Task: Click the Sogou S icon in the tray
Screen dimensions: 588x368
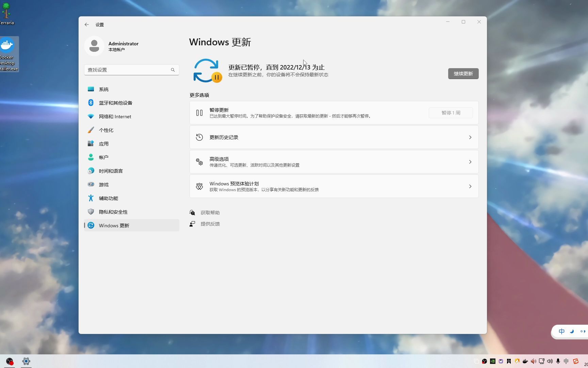Action: tap(575, 361)
